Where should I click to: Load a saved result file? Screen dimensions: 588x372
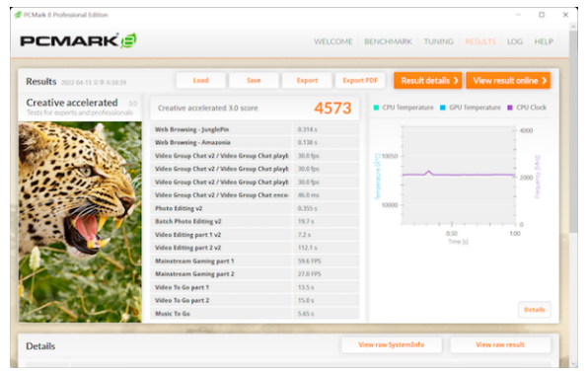click(200, 80)
